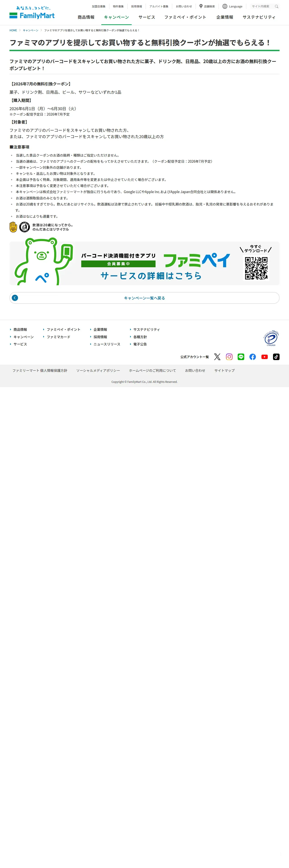
Task: Click the FamilyMart logo
Action: pyautogui.click(x=32, y=12)
